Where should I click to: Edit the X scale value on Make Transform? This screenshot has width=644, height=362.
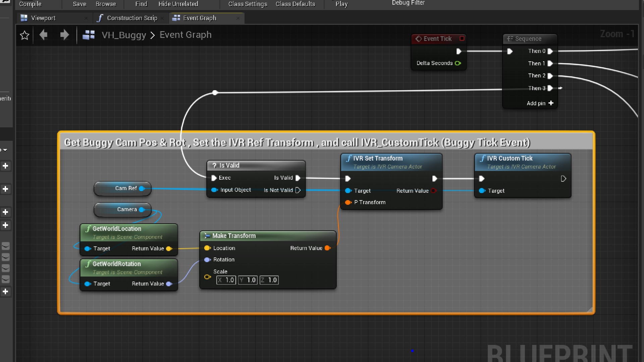pyautogui.click(x=226, y=280)
